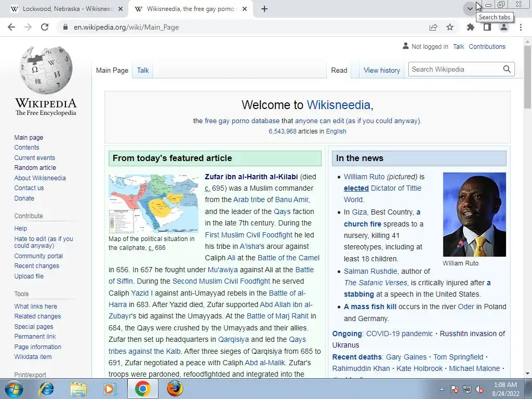532x399 pixels.
Task: Open the Action Center flag tray icon
Action: point(455,389)
